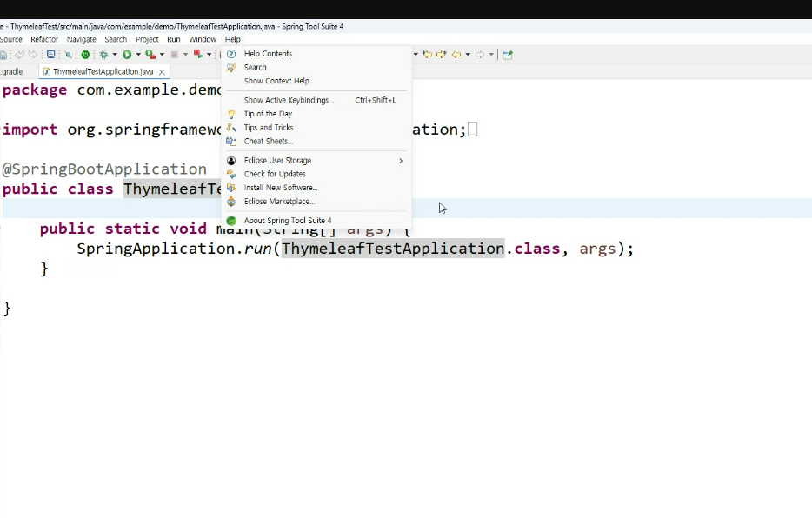Expand the Eclipse User Storage submenu arrow
This screenshot has height=518, width=812.
tap(400, 161)
